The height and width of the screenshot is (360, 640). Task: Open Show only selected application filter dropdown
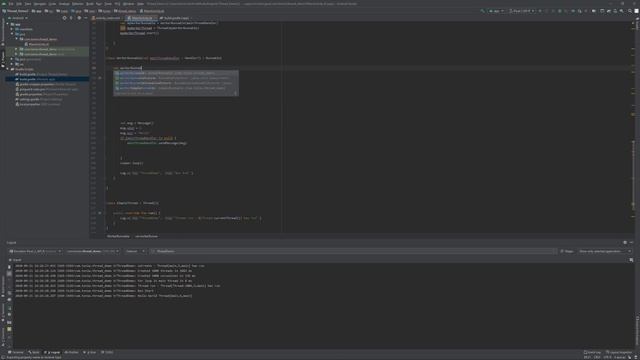pos(604,251)
